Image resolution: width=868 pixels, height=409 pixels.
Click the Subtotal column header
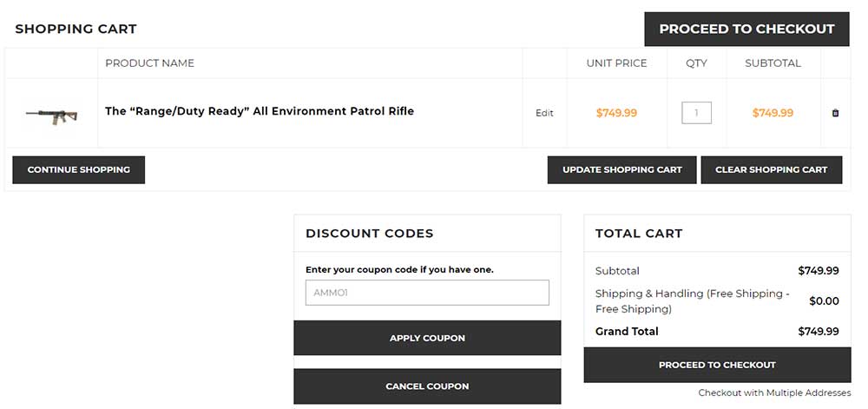click(x=773, y=63)
